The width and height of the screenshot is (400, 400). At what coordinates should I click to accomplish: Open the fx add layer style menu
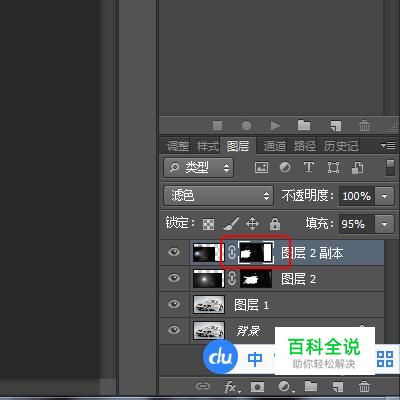pyautogui.click(x=232, y=387)
